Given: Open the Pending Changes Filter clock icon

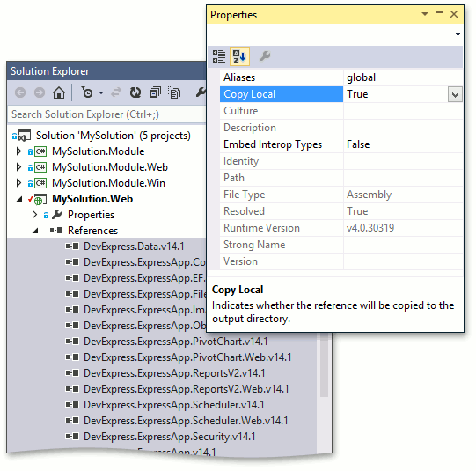Looking at the screenshot, I should (x=87, y=92).
